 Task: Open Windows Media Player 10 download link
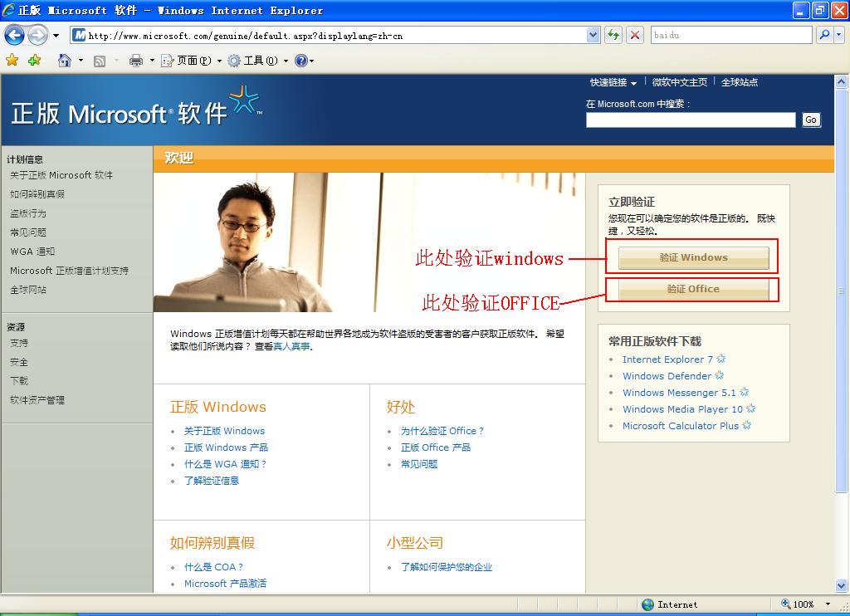tap(682, 409)
